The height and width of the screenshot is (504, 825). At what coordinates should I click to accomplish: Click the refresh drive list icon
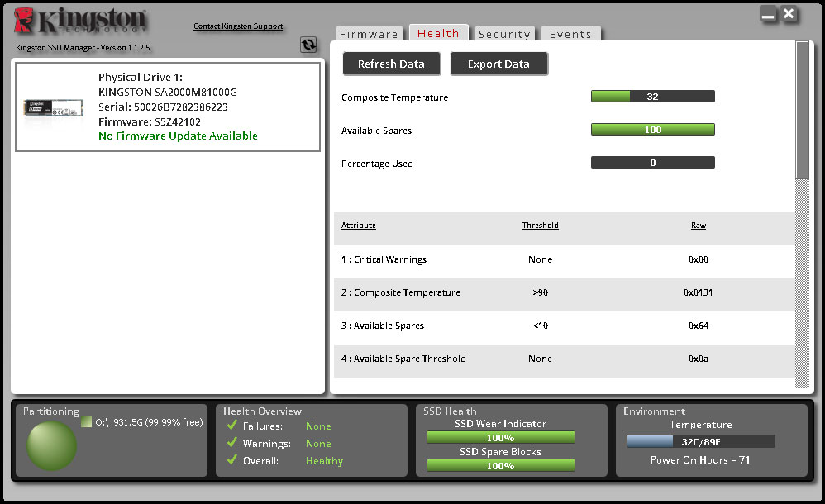tap(308, 45)
